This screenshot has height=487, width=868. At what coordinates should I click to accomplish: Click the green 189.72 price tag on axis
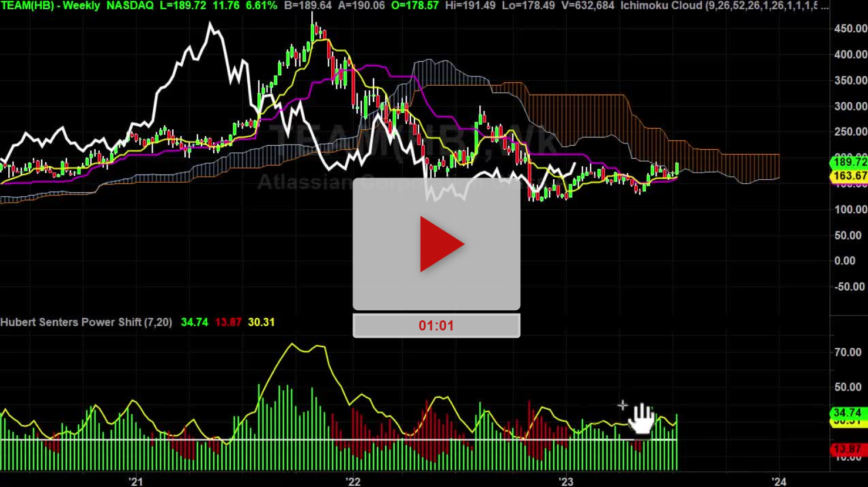pos(849,162)
